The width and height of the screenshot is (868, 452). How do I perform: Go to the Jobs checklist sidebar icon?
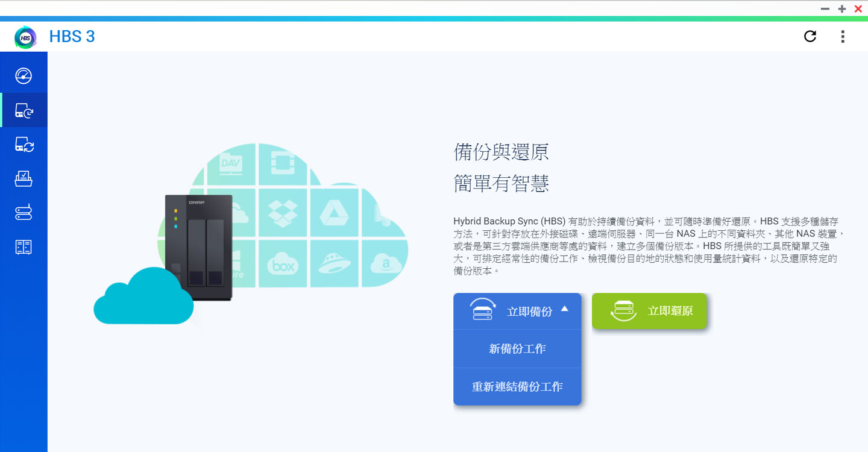24,178
